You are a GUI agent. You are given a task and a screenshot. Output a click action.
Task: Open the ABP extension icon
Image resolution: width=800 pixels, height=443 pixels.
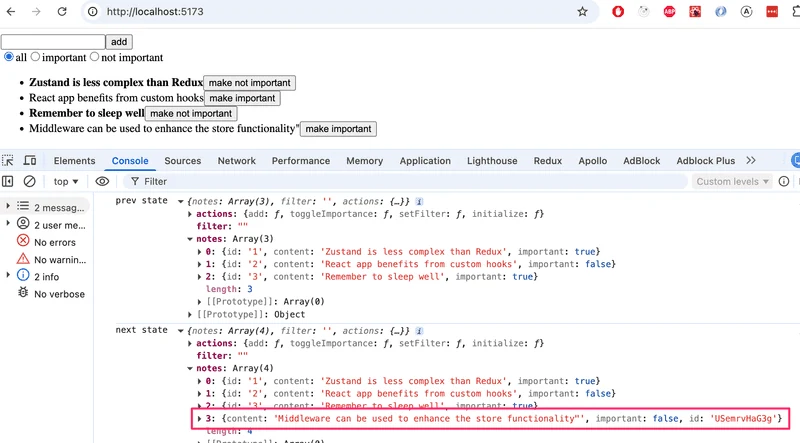click(x=669, y=11)
